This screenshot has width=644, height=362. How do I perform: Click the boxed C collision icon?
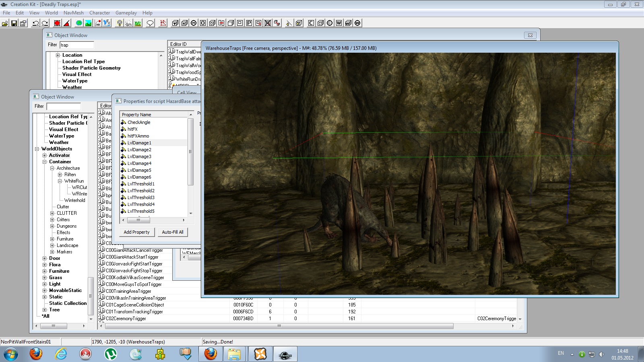tap(311, 23)
